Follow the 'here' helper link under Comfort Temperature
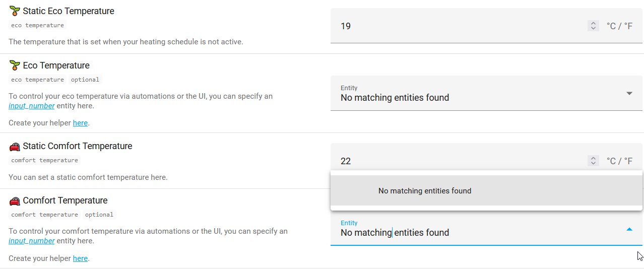 pyautogui.click(x=80, y=258)
